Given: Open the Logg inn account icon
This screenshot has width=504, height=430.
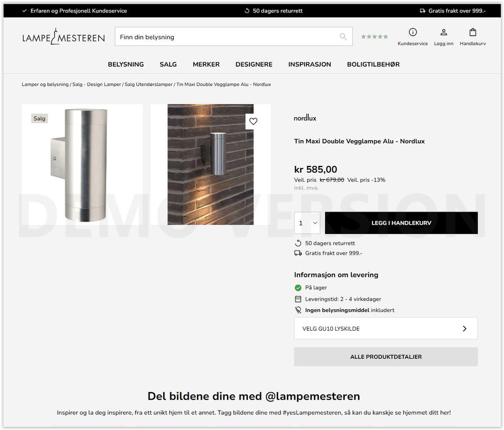Looking at the screenshot, I should click(x=444, y=31).
